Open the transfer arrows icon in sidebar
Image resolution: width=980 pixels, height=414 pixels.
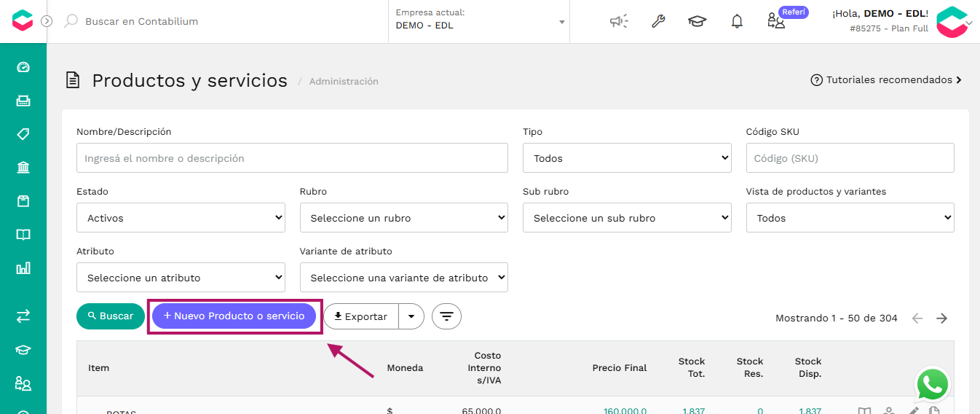(23, 316)
